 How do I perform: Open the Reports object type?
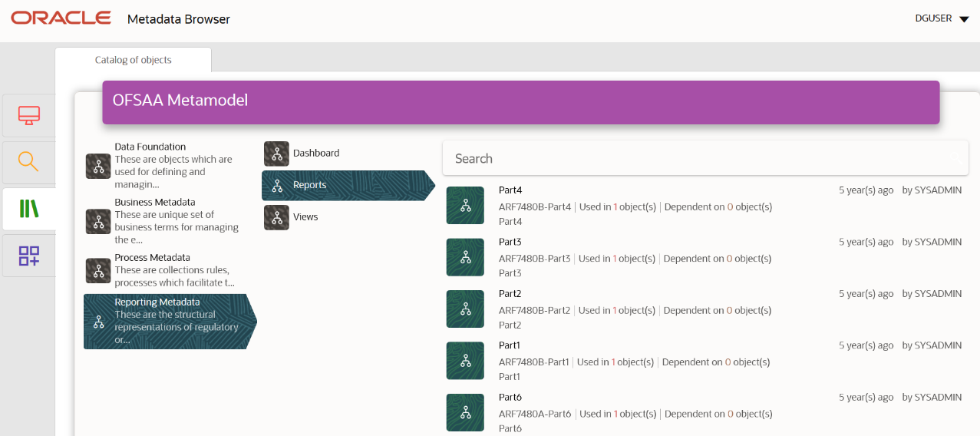pyautogui.click(x=348, y=185)
